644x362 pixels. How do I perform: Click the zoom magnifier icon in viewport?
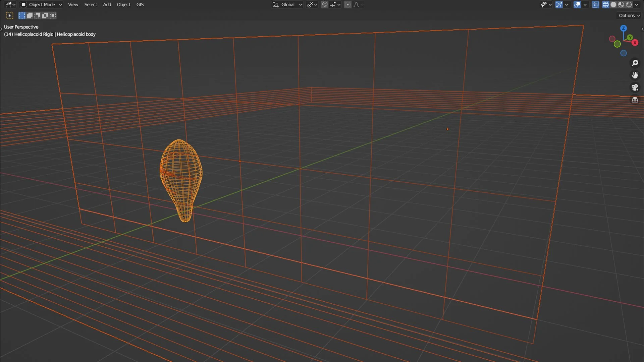[x=635, y=63]
